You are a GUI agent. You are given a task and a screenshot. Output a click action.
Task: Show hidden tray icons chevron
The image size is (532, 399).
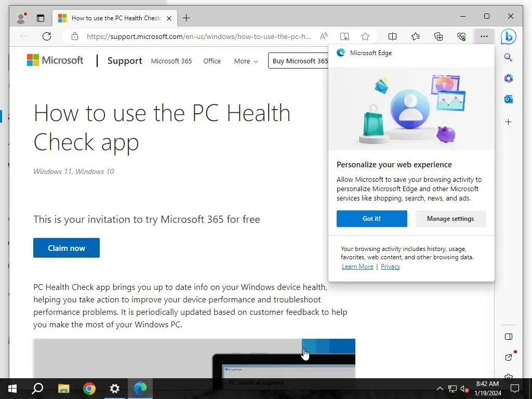[x=440, y=389]
